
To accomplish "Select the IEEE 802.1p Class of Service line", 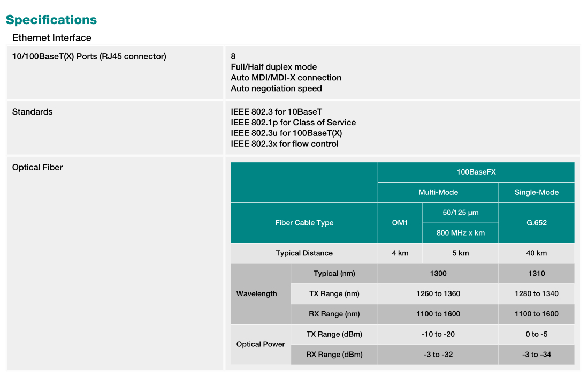I will tap(293, 123).
